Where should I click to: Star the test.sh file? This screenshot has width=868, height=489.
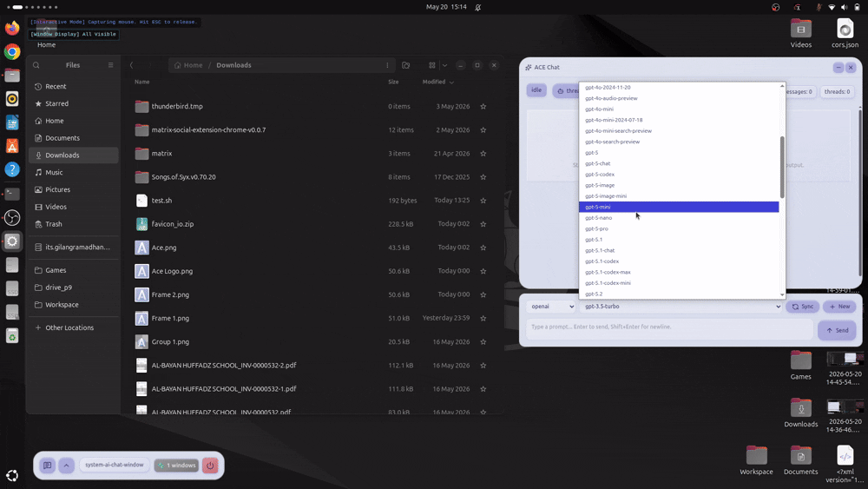point(483,201)
